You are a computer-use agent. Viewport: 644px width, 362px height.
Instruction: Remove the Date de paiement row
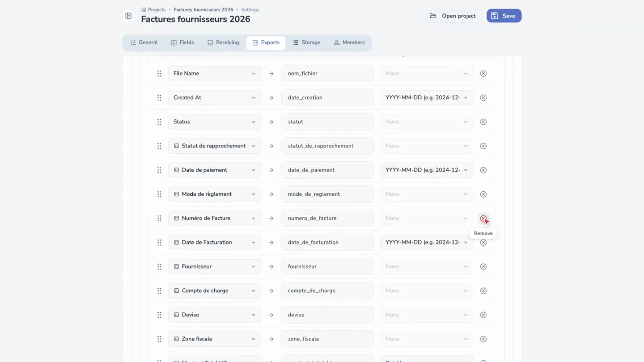[x=483, y=170]
